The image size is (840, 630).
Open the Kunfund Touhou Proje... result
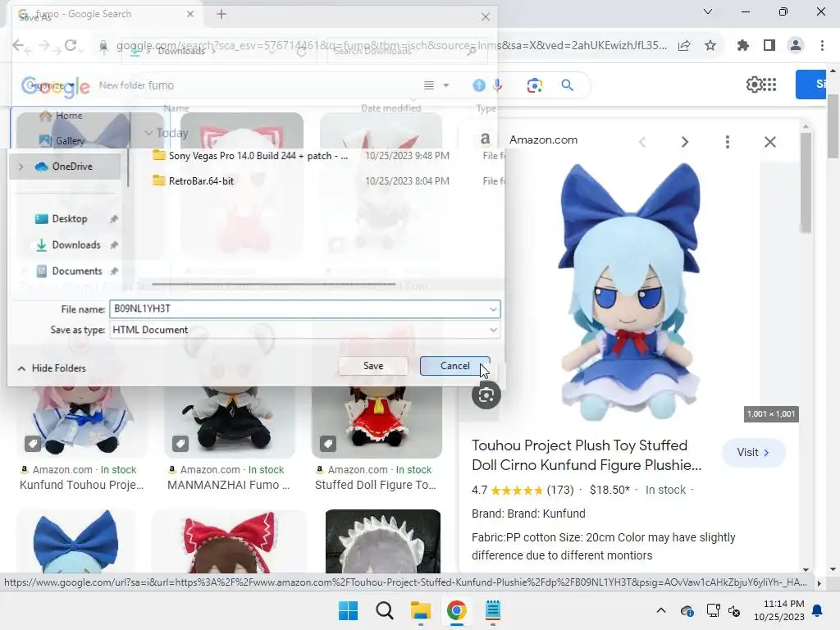click(x=81, y=485)
